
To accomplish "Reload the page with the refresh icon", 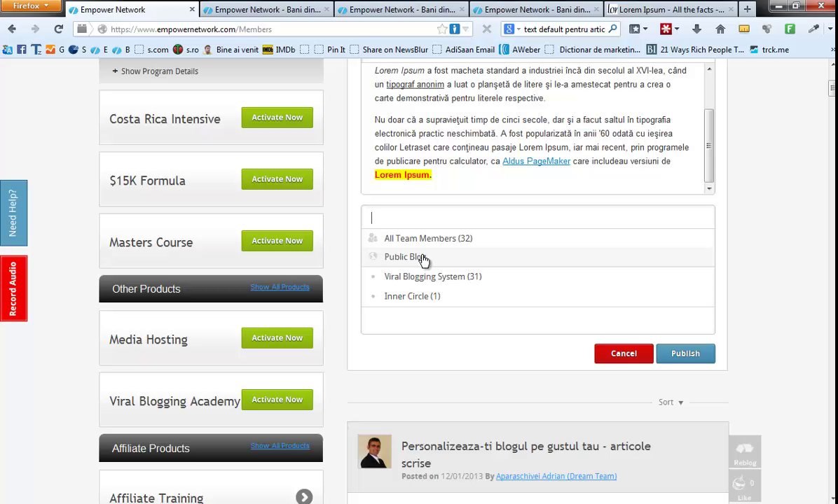I will click(59, 29).
